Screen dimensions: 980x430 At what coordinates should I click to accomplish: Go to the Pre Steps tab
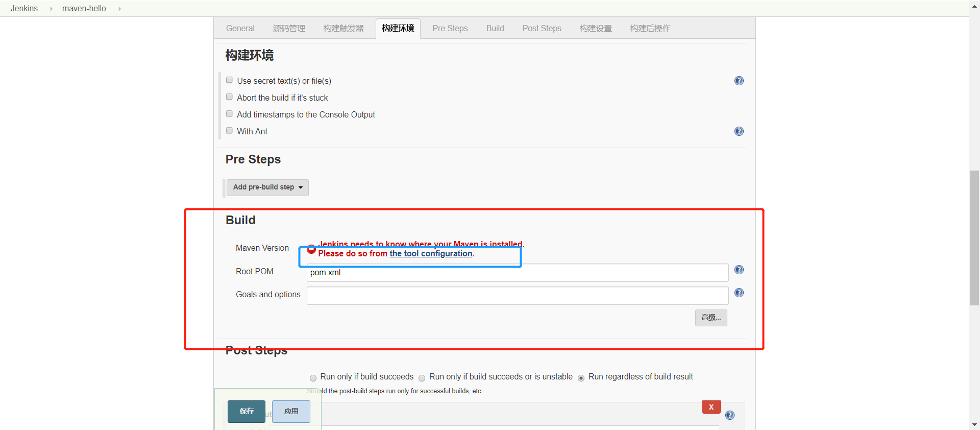pos(450,29)
